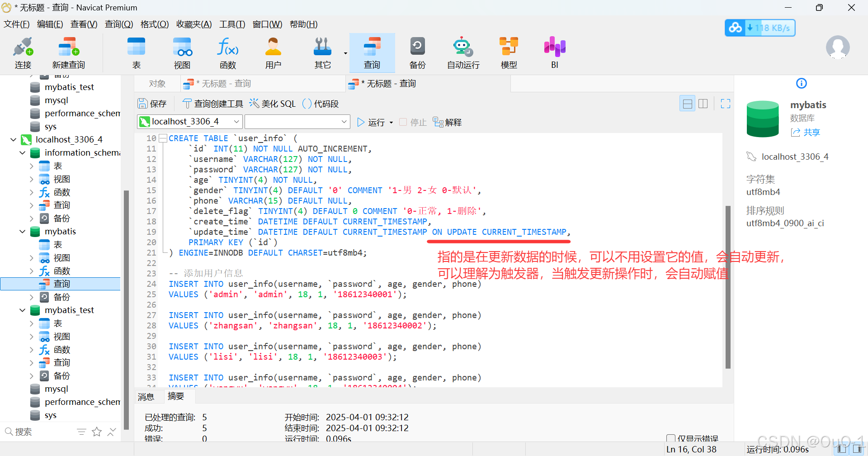Open the 连接 connection tool

23,53
